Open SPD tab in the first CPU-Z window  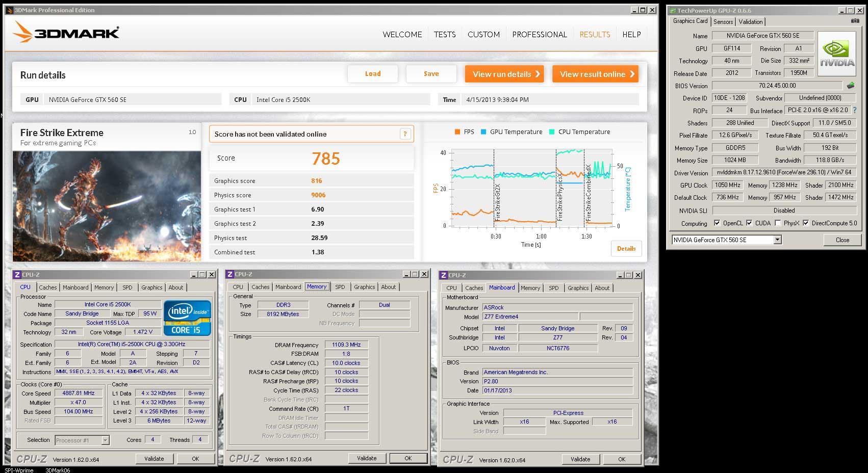[127, 287]
